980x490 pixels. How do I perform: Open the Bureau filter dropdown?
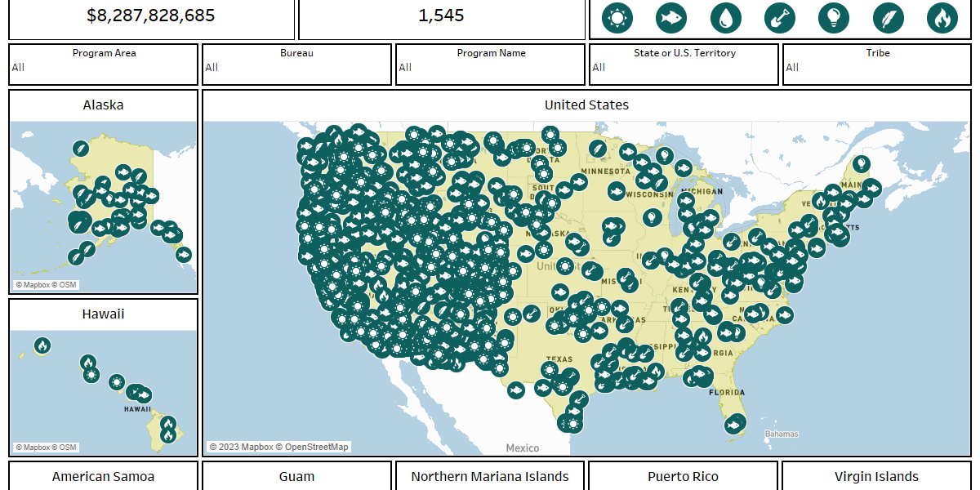click(x=296, y=67)
